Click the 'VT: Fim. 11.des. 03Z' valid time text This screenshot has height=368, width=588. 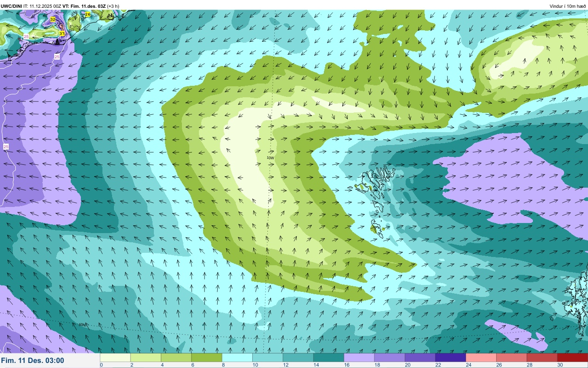pos(84,6)
